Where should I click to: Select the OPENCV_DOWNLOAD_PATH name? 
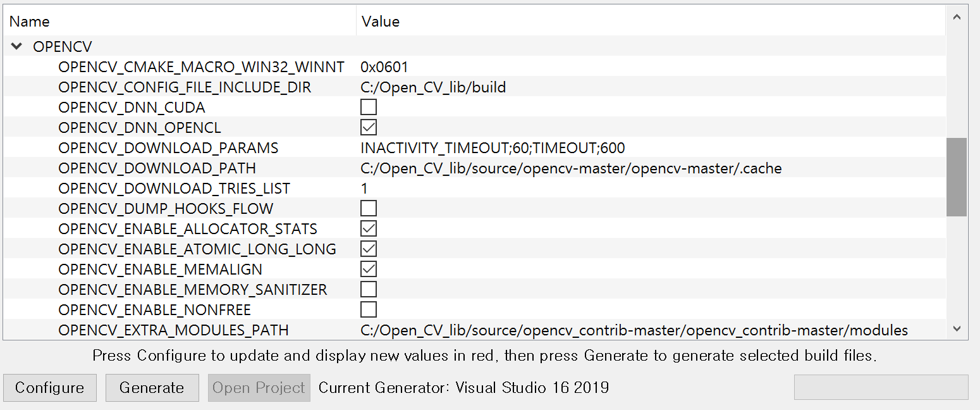point(157,168)
